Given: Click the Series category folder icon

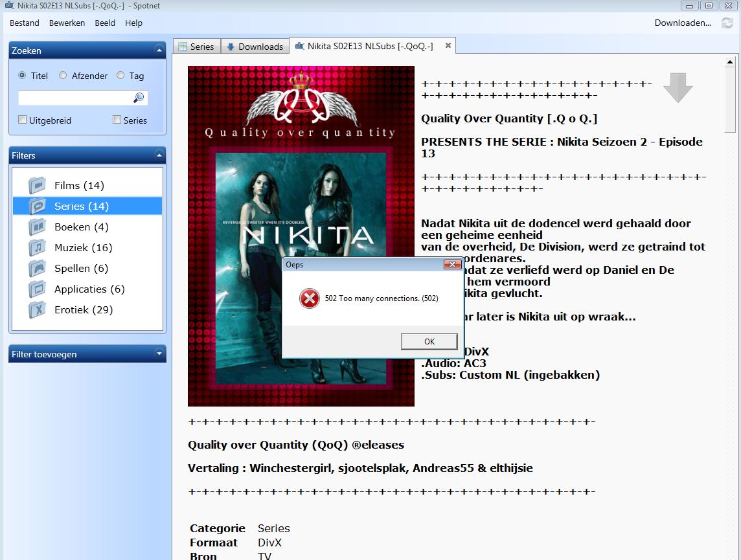Looking at the screenshot, I should pos(38,206).
